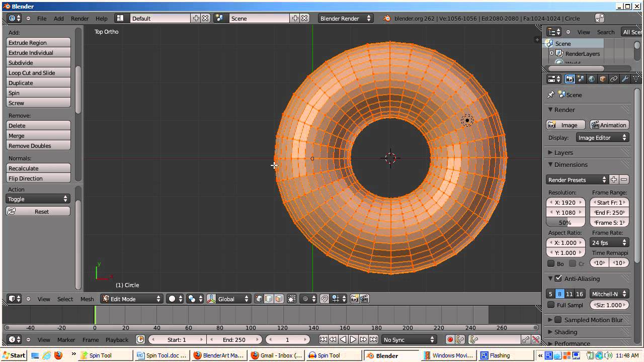Play the animation in reverse
Screen dimensions: 644x362
(x=343, y=339)
